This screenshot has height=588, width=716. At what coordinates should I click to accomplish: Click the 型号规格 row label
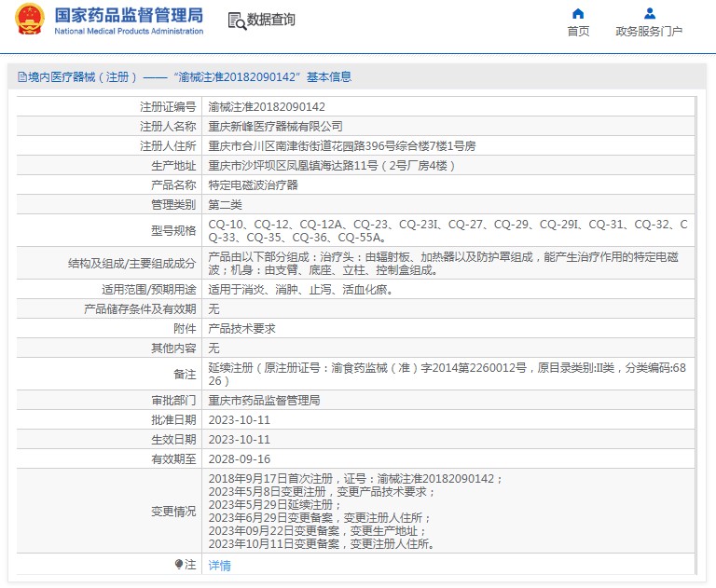pos(173,231)
